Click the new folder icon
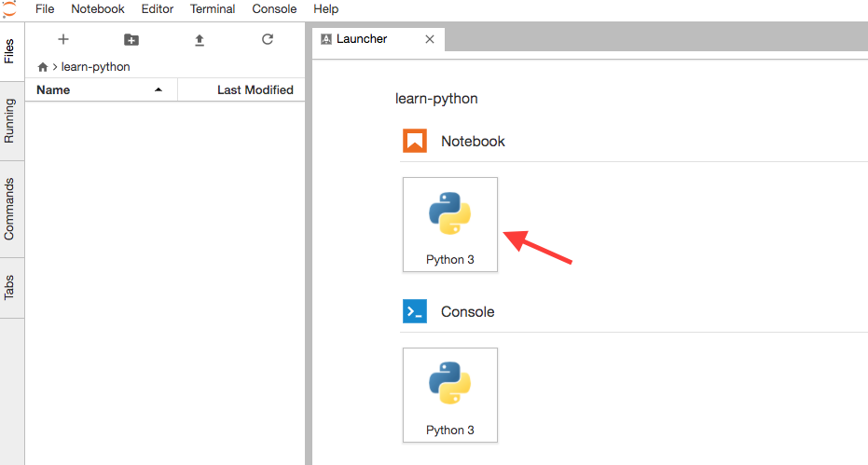 coord(131,39)
